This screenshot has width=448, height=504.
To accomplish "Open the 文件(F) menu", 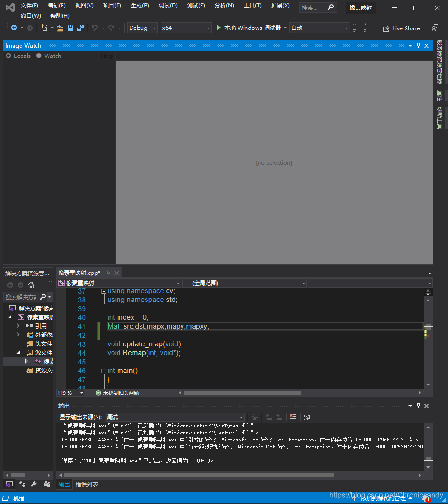I will (29, 6).
